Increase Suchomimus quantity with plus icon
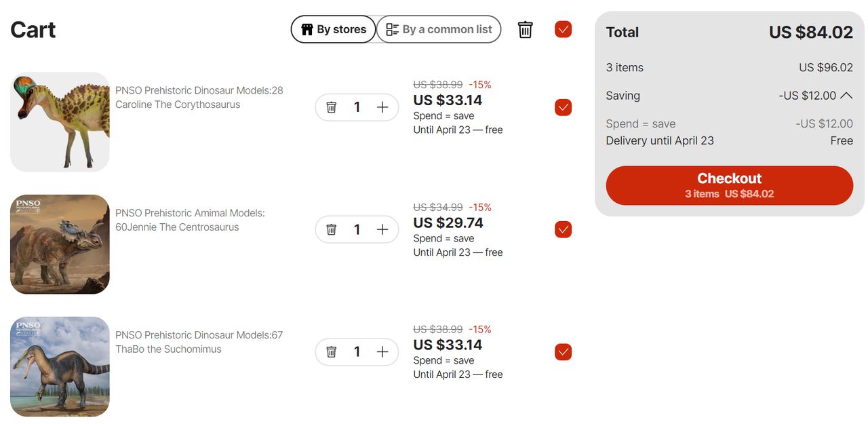868x424 pixels. click(382, 351)
